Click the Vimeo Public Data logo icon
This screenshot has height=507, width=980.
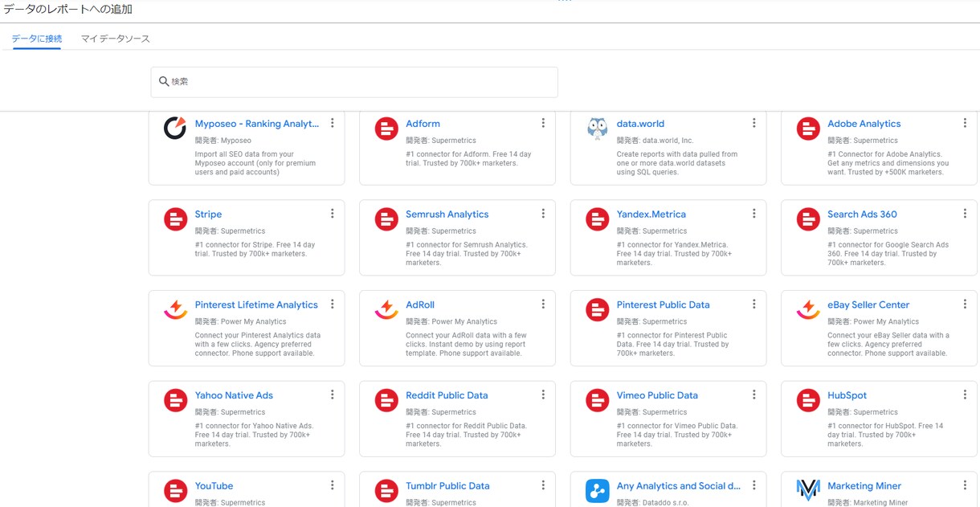coord(597,400)
